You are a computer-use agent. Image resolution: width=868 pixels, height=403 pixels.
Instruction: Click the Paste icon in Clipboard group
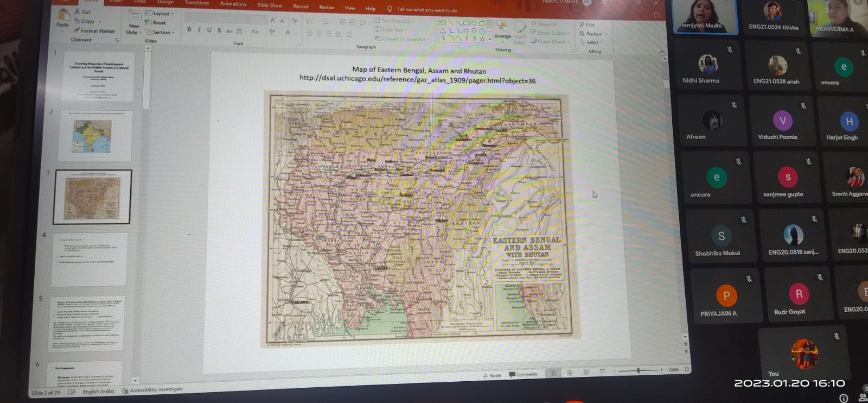pyautogui.click(x=63, y=16)
